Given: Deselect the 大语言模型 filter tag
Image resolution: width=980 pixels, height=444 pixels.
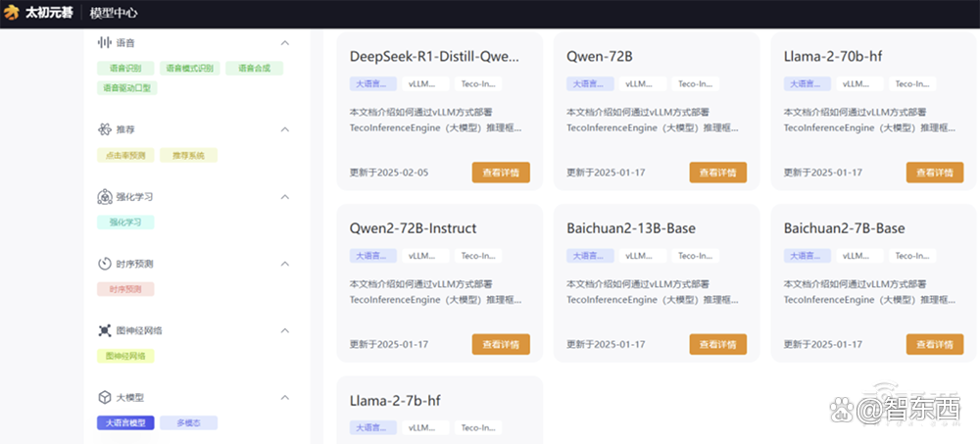Looking at the screenshot, I should pos(125,422).
